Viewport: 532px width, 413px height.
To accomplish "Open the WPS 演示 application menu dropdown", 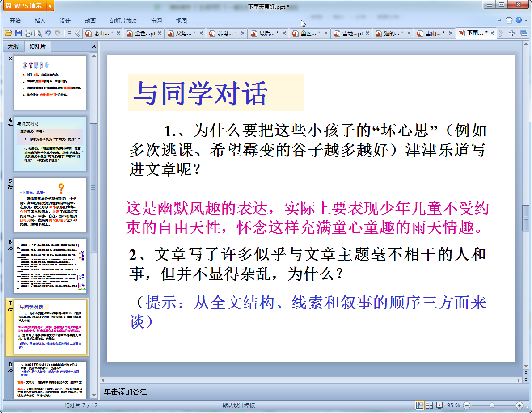I will coord(50,6).
